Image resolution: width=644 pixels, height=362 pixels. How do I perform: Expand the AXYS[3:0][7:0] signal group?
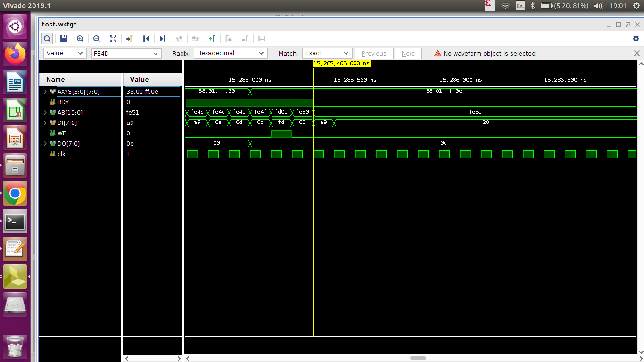45,91
